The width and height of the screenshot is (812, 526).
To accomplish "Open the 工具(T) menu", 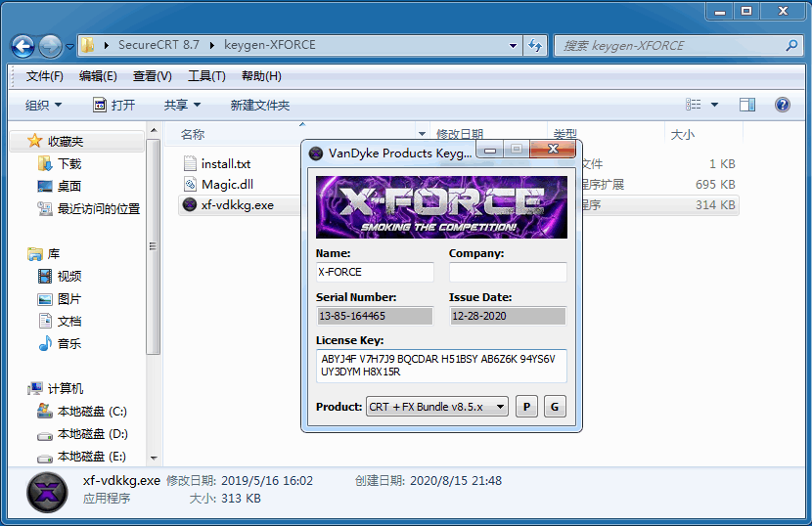I will (206, 76).
